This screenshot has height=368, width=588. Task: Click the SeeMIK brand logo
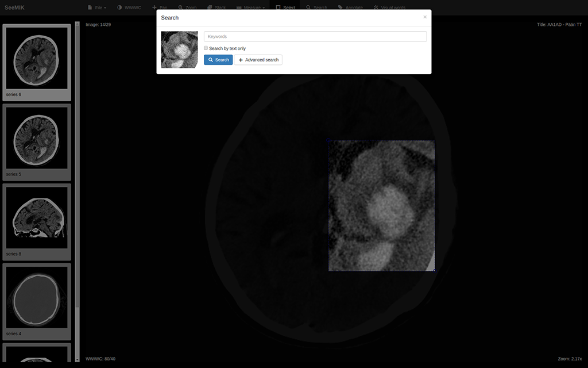(x=14, y=7)
